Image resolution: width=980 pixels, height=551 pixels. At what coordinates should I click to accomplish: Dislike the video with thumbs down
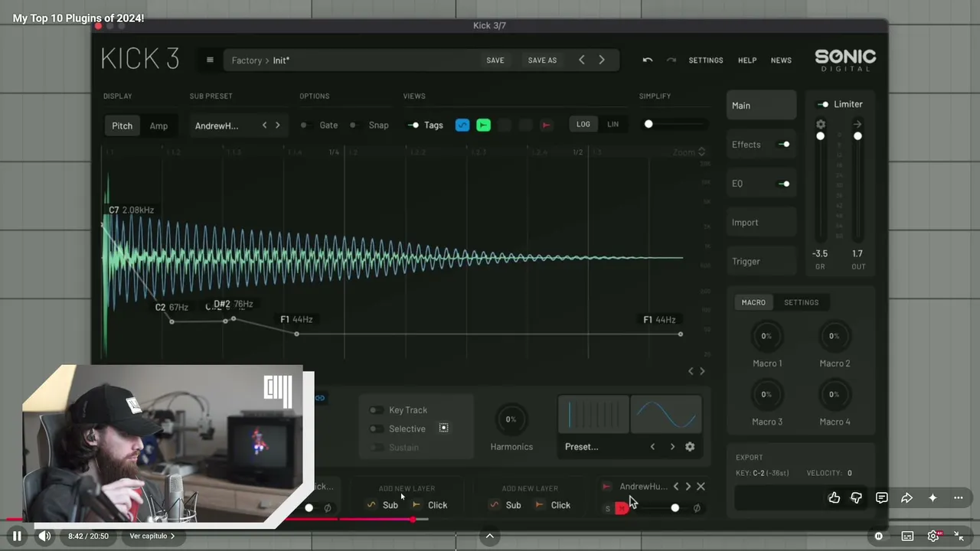pyautogui.click(x=857, y=498)
